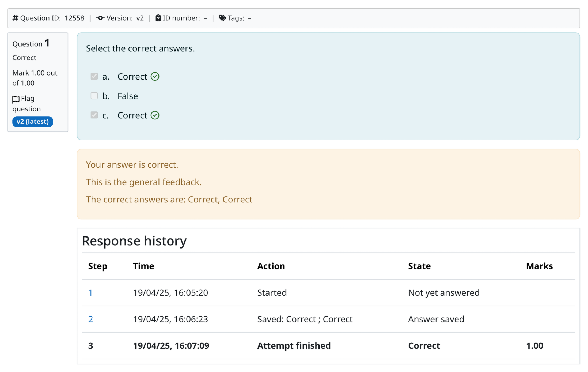Click the v2 (latest) badge
Image resolution: width=588 pixels, height=372 pixels.
pyautogui.click(x=33, y=122)
